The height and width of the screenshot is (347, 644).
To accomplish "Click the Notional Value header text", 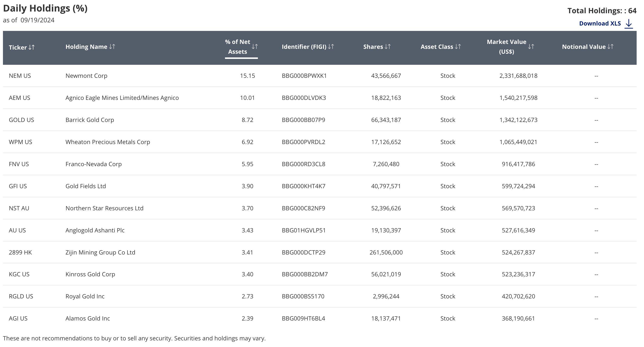I will pos(584,47).
